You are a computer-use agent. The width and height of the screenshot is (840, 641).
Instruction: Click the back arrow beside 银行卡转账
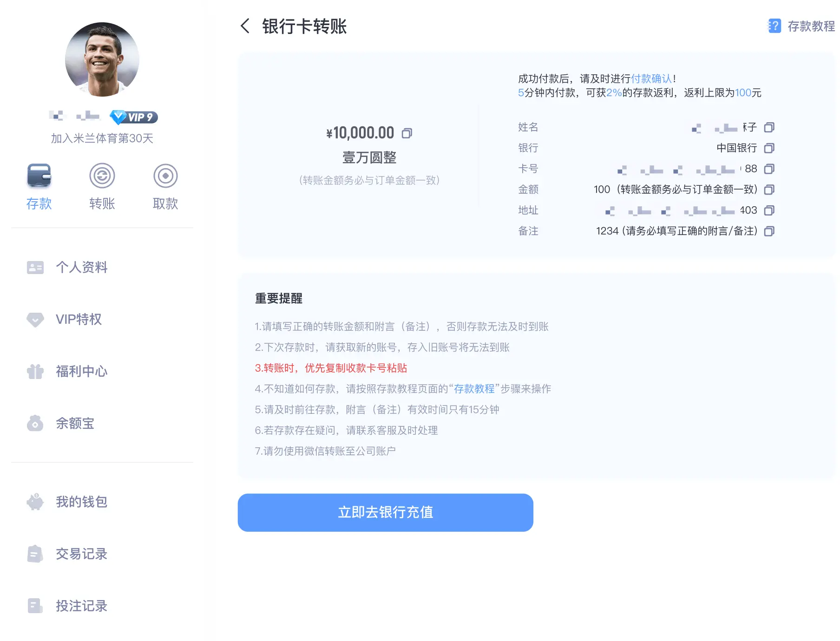245,26
